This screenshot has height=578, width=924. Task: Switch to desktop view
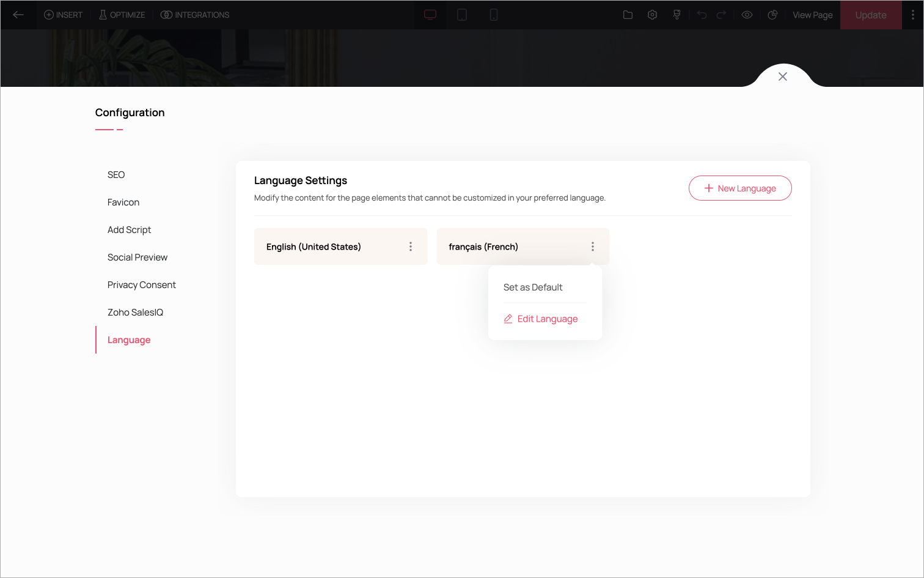[x=430, y=15]
